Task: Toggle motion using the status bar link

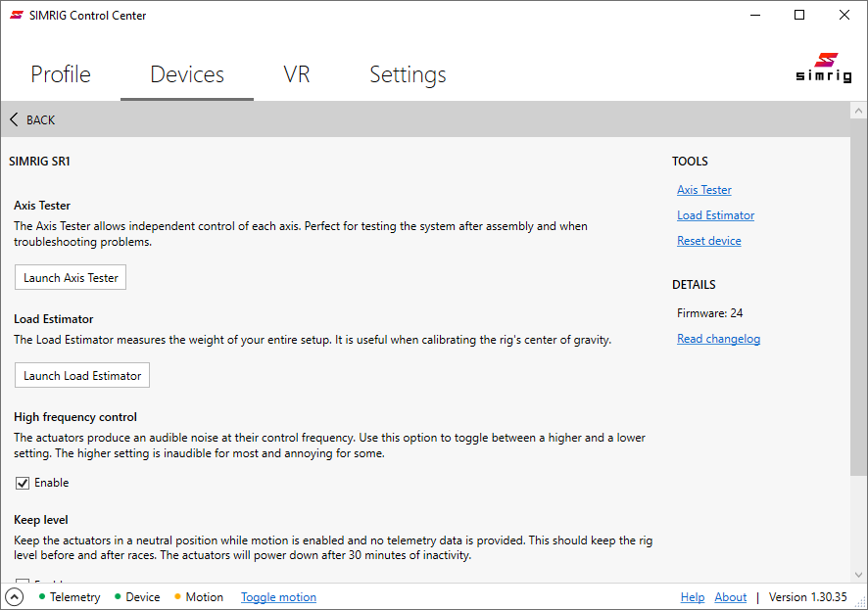Action: [x=278, y=596]
